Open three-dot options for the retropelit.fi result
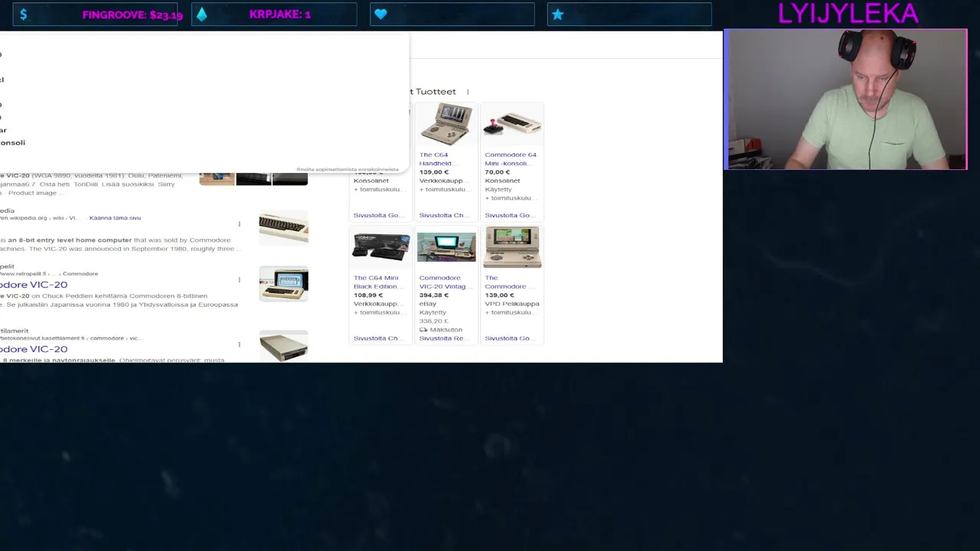980x551 pixels. (239, 280)
